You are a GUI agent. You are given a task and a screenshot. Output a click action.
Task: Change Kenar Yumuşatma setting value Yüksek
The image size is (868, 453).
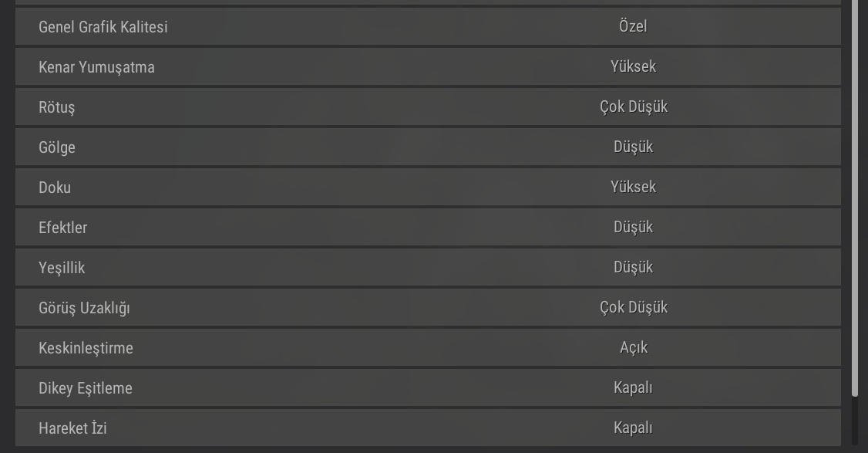633,66
